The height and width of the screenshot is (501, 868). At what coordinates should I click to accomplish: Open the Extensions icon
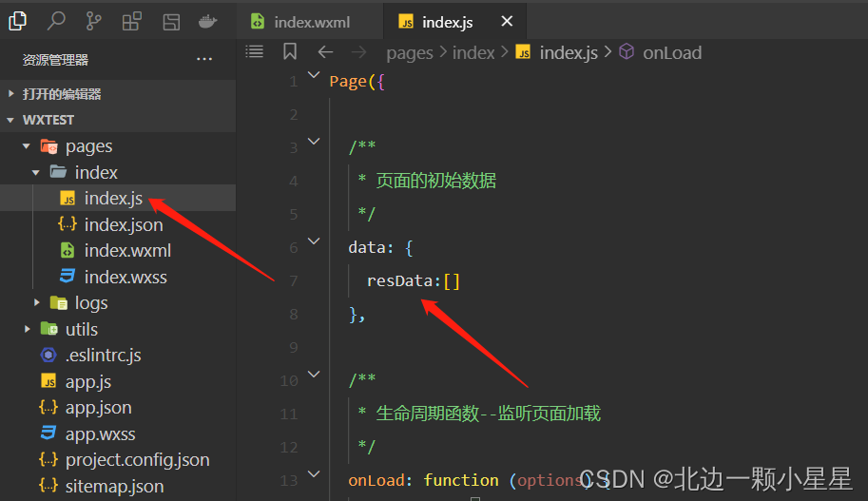pyautogui.click(x=132, y=22)
